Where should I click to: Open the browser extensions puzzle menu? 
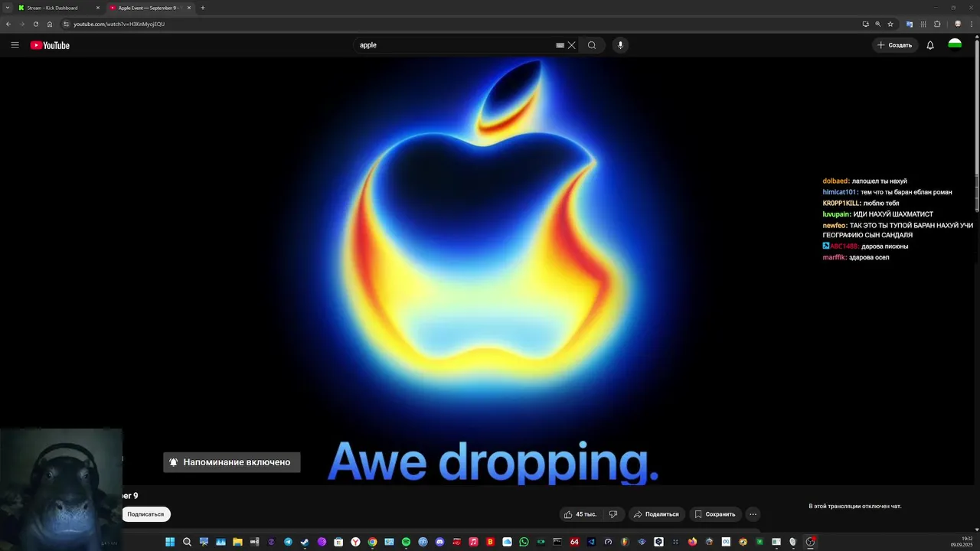tap(937, 24)
